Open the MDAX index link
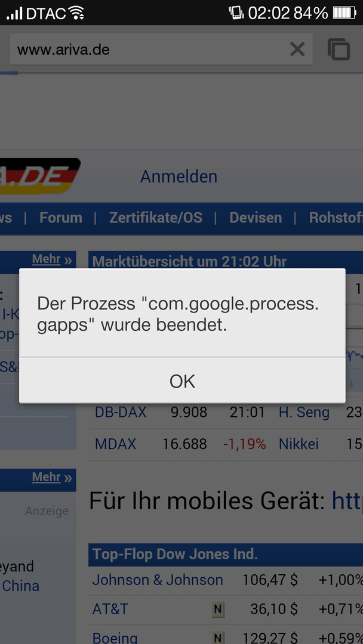 115,444
